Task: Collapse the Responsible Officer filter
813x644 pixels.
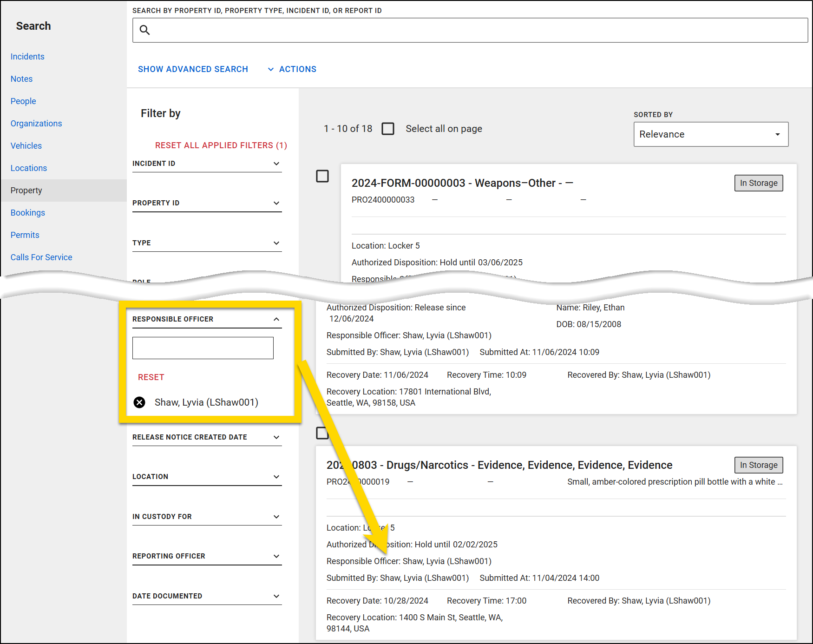Action: [276, 319]
